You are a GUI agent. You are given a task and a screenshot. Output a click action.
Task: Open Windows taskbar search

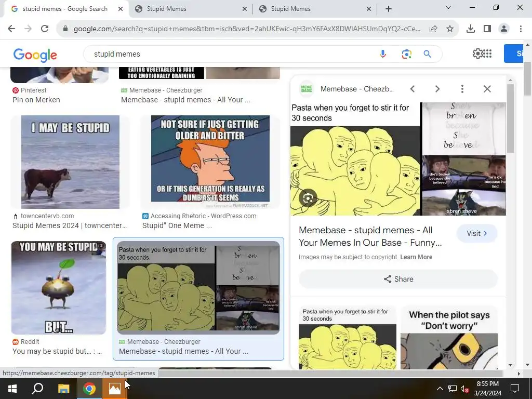pyautogui.click(x=37, y=389)
